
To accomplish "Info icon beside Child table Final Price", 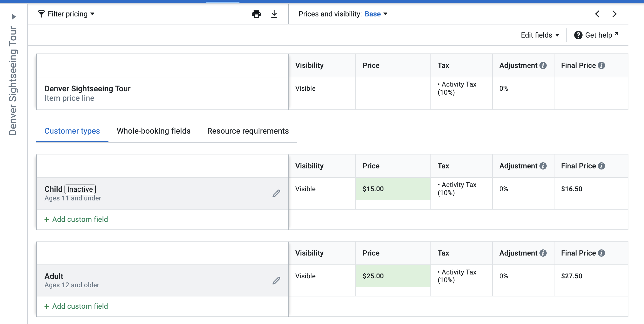I will [x=601, y=166].
